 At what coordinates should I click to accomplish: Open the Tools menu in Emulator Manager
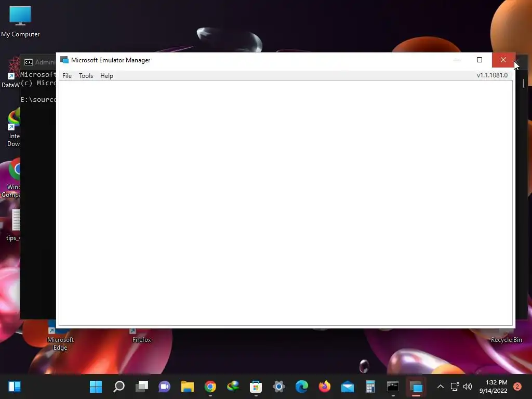(x=86, y=76)
